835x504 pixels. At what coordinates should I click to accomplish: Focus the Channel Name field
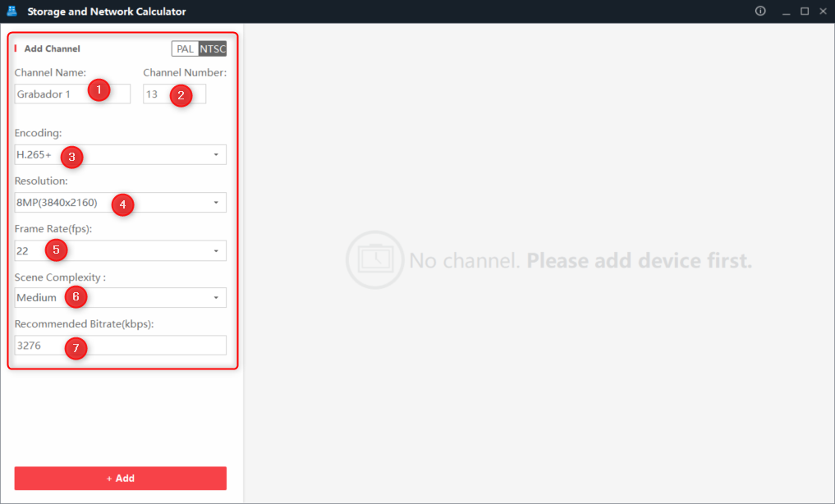point(72,94)
